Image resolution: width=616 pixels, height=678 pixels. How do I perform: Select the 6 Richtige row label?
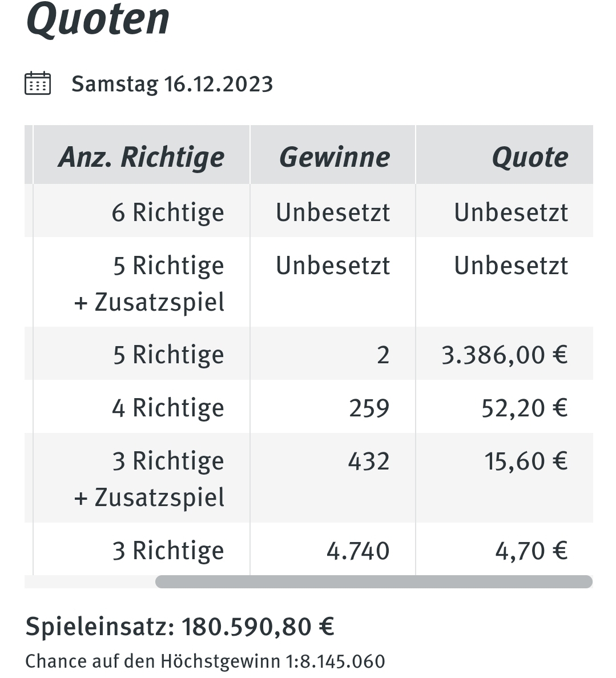(168, 212)
